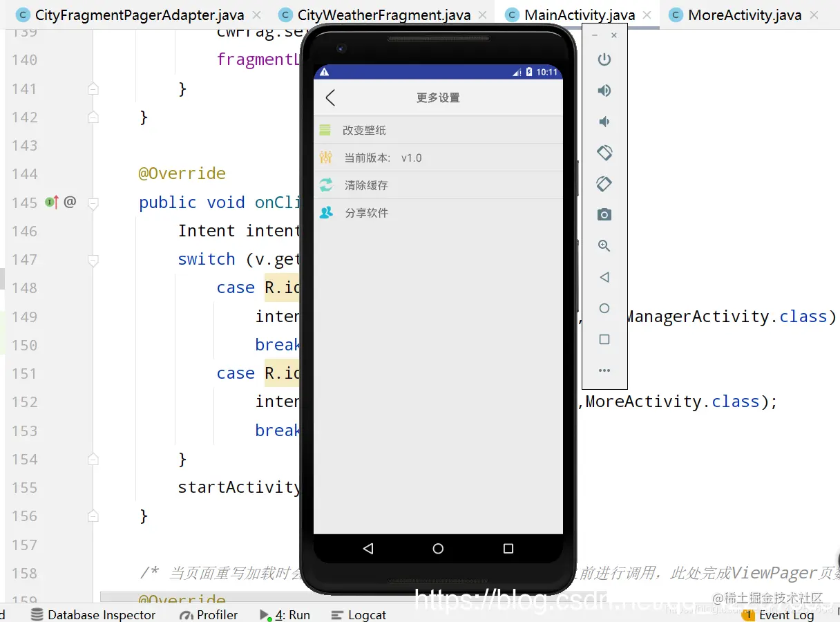Collapse onClick method fold on line 145
840x622 pixels.
(x=93, y=203)
